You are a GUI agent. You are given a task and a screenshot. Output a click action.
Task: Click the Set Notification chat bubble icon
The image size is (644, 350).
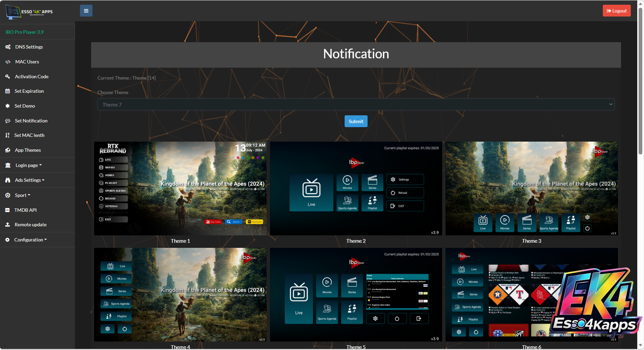8,121
